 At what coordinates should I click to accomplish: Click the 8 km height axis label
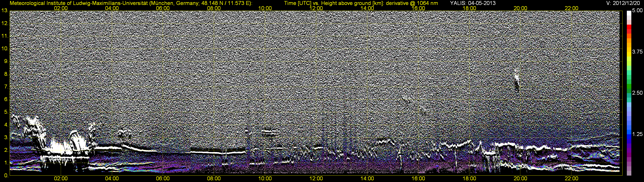[6, 74]
